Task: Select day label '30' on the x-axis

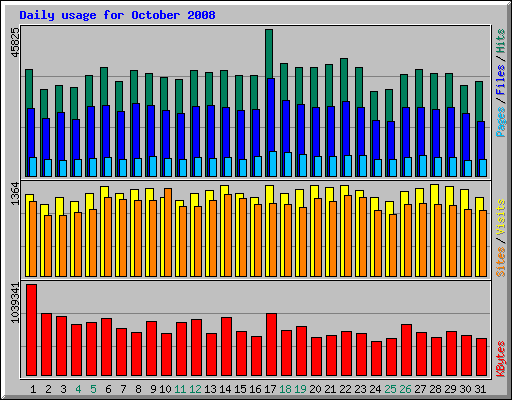Action: 466,389
